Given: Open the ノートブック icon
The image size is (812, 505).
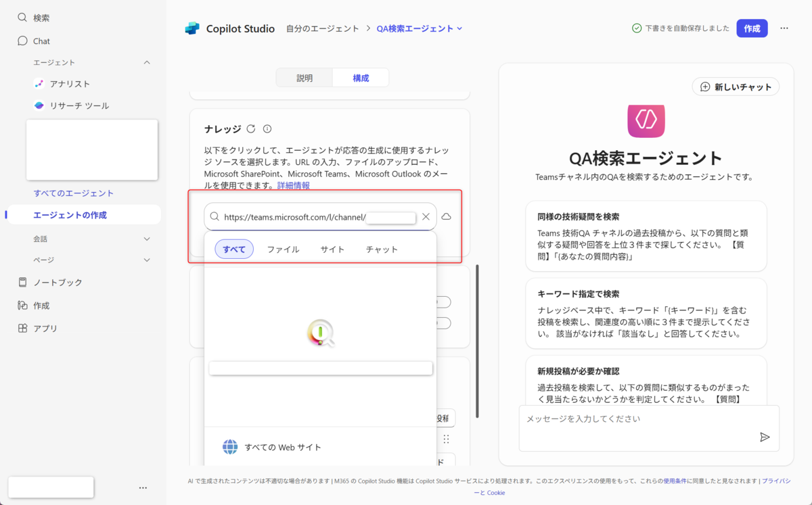Looking at the screenshot, I should click(x=23, y=282).
